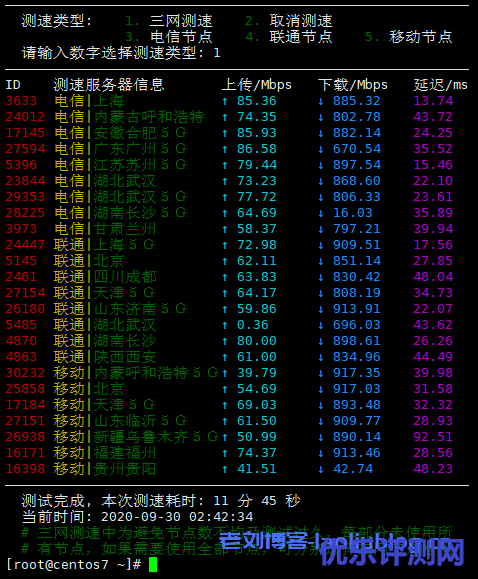Click server ID 4870
Viewport: 478px width, 579px height.
click(21, 341)
